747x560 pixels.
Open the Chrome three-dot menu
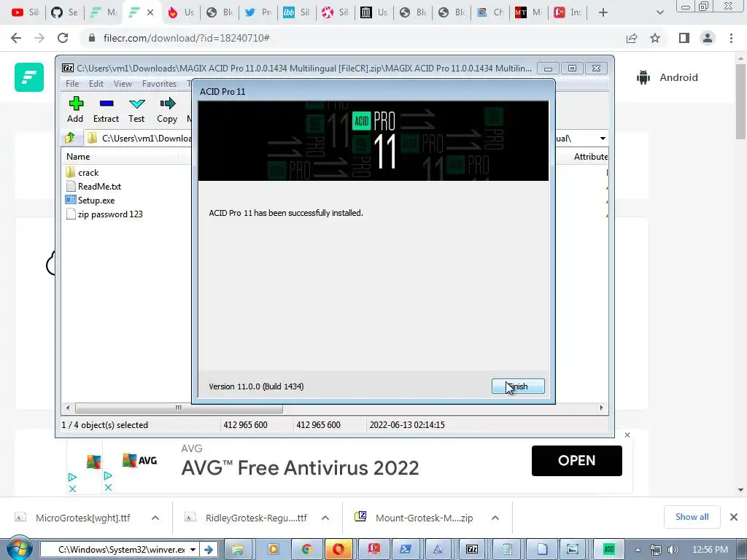tap(731, 38)
